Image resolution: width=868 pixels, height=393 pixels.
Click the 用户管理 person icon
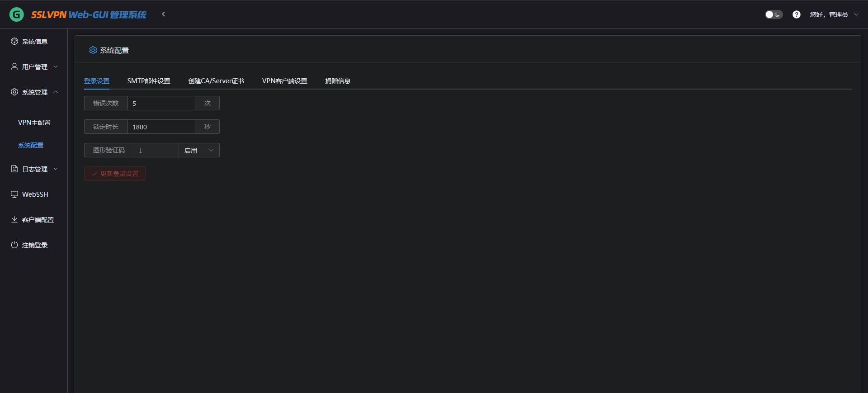click(x=14, y=67)
